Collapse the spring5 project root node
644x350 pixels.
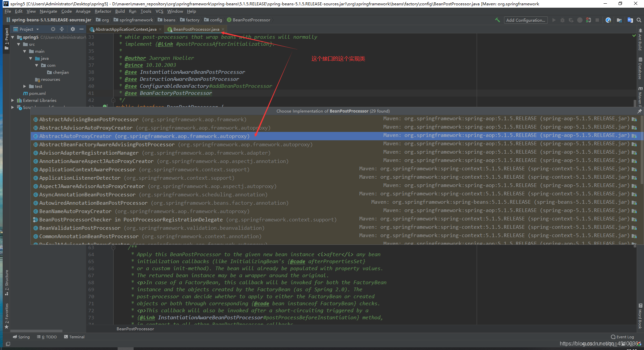pyautogui.click(x=13, y=37)
